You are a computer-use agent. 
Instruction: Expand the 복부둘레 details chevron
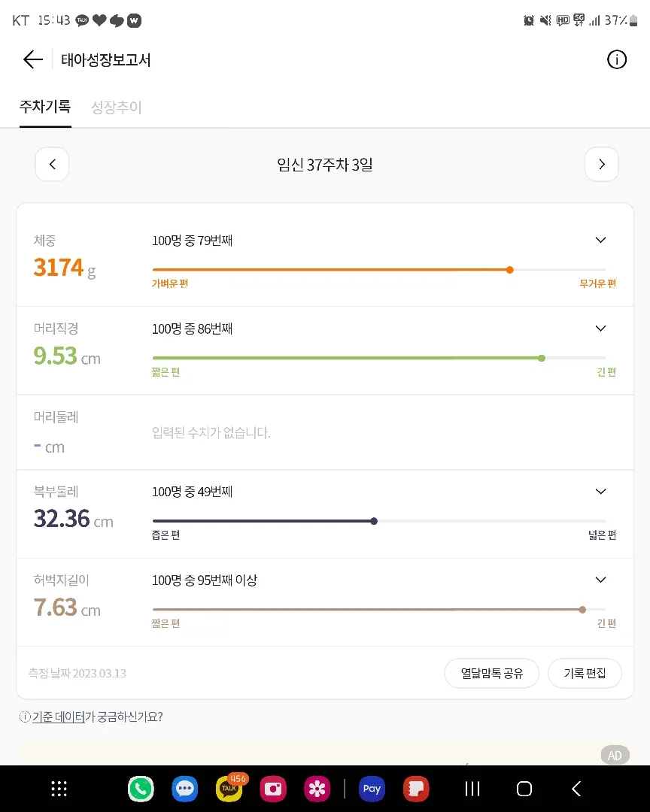(x=601, y=492)
